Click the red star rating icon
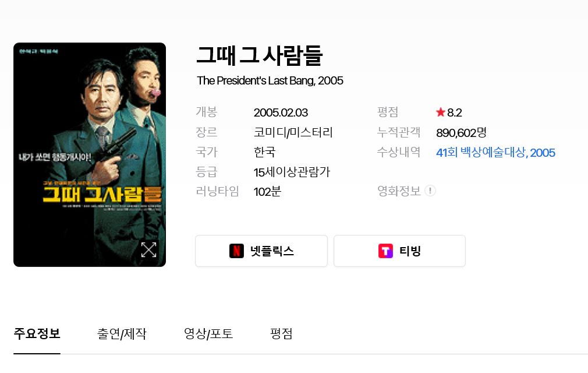 click(x=441, y=112)
